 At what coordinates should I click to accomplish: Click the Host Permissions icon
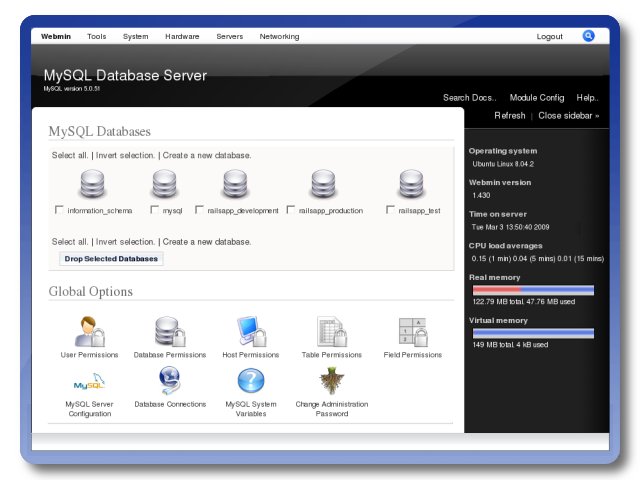[251, 331]
